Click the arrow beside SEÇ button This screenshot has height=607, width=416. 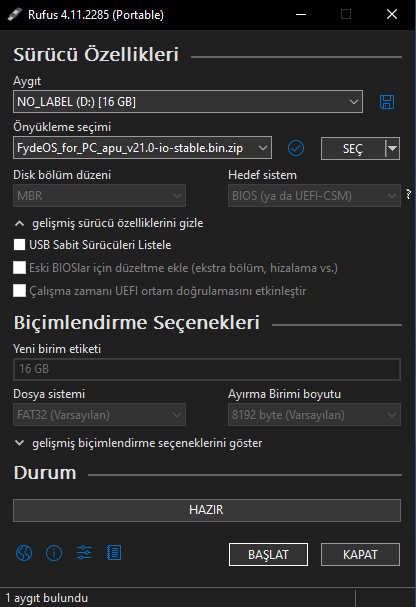pyautogui.click(x=392, y=149)
